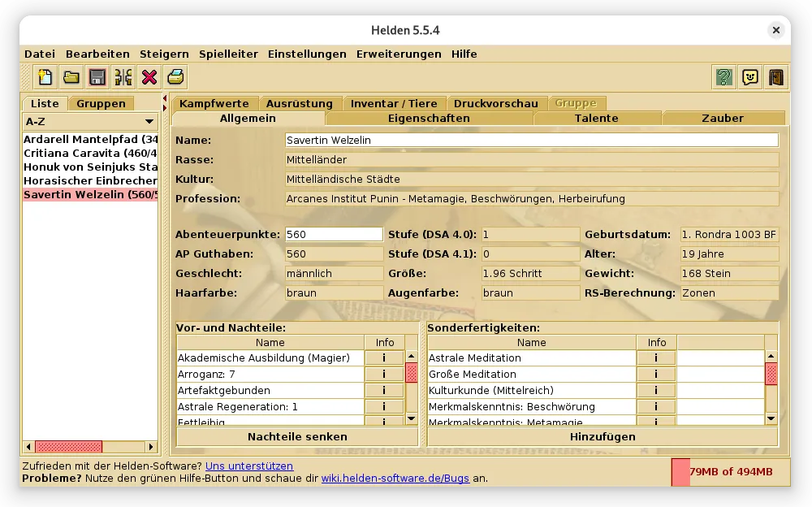Click the Vor- und Nachteile scrollbar thumb
The width and height of the screenshot is (812, 507).
coord(412,373)
